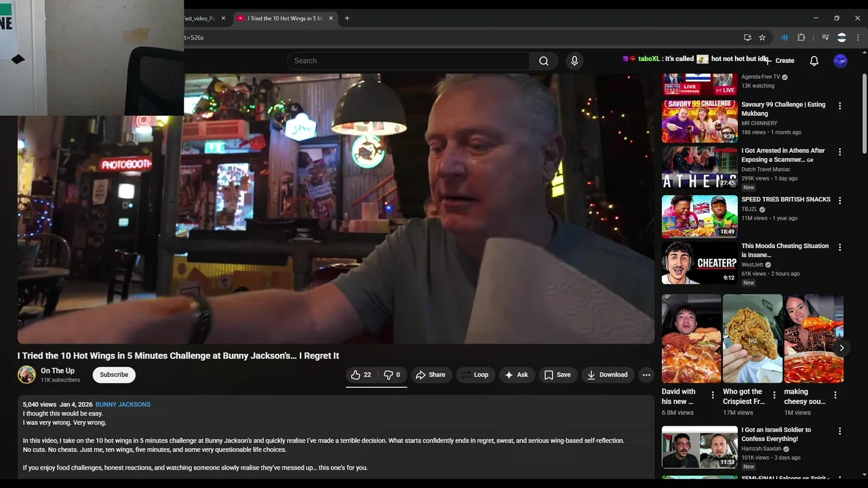Open the Savoury 99 Challenge video thumbnail

click(699, 121)
